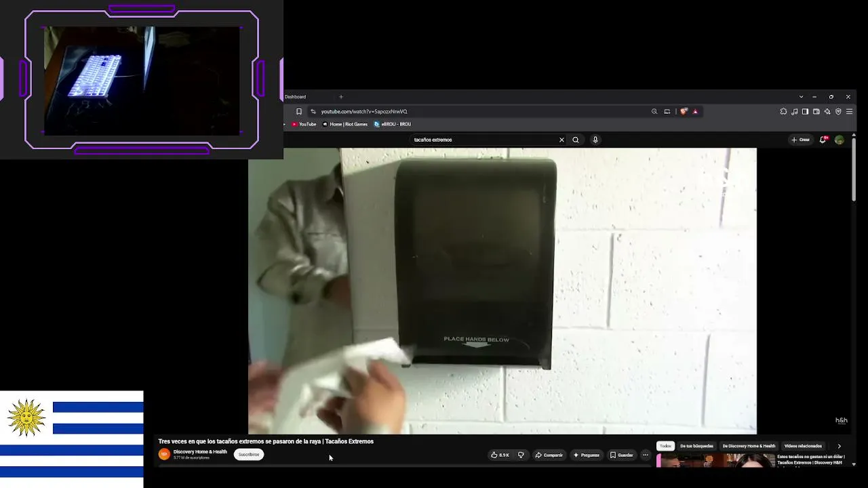Screen dimensions: 868x488
Task: Click the Suscribirse button
Action: pos(249,455)
